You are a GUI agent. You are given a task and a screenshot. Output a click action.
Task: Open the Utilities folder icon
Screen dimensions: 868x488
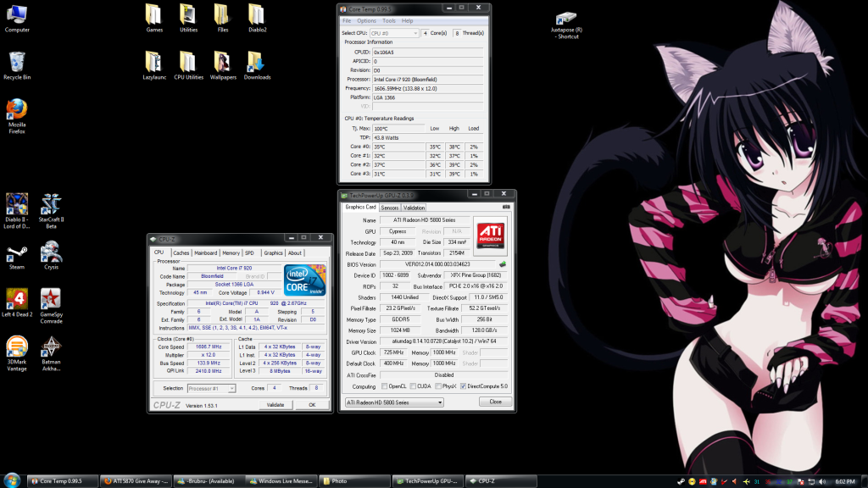(188, 19)
